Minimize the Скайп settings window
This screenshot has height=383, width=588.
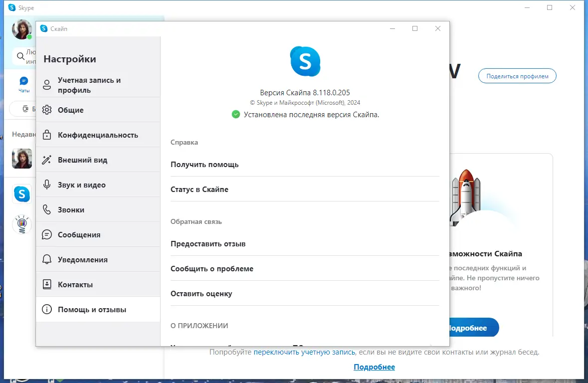pos(392,28)
